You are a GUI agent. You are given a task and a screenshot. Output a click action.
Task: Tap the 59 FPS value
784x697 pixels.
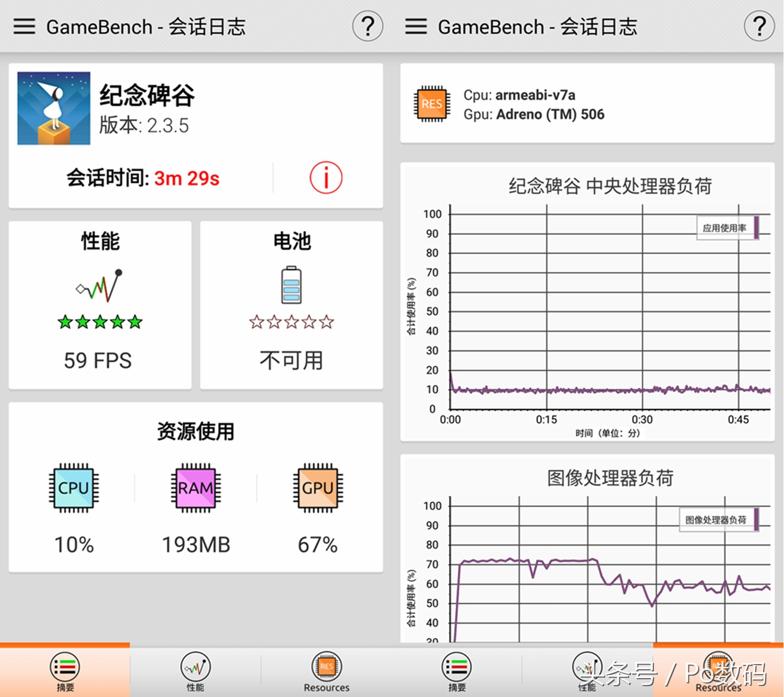click(x=98, y=360)
